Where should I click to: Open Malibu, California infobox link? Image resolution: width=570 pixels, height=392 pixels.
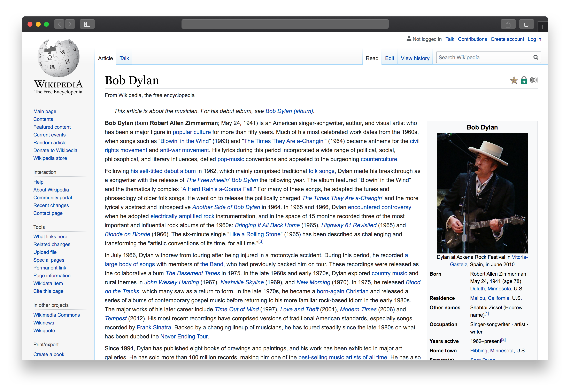pyautogui.click(x=490, y=298)
